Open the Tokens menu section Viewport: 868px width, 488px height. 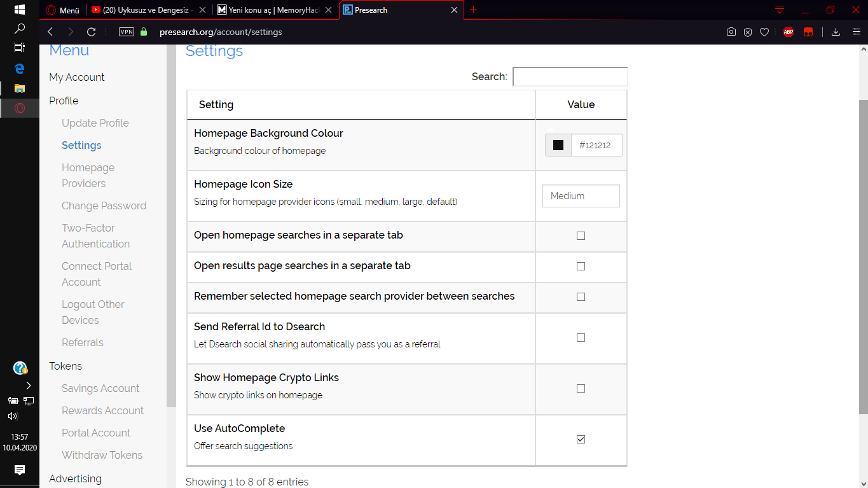click(65, 366)
